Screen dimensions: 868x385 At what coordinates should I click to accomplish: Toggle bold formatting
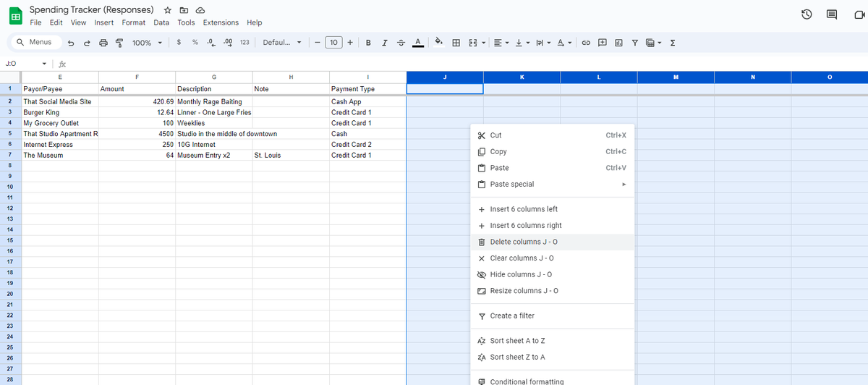369,43
